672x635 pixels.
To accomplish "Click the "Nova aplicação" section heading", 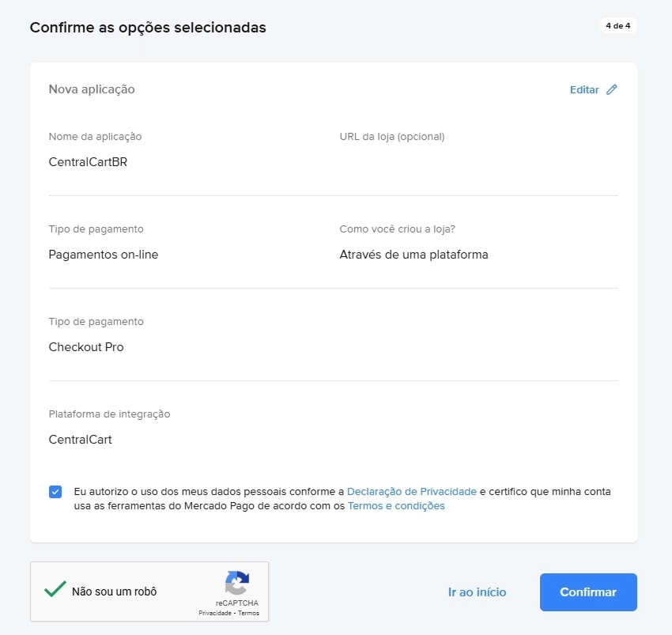I will [x=92, y=89].
